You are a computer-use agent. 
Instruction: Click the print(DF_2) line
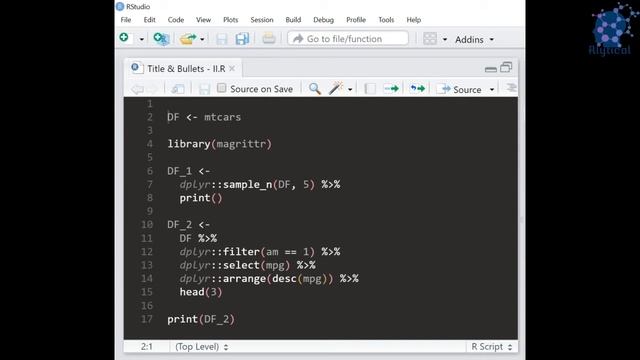(201, 319)
